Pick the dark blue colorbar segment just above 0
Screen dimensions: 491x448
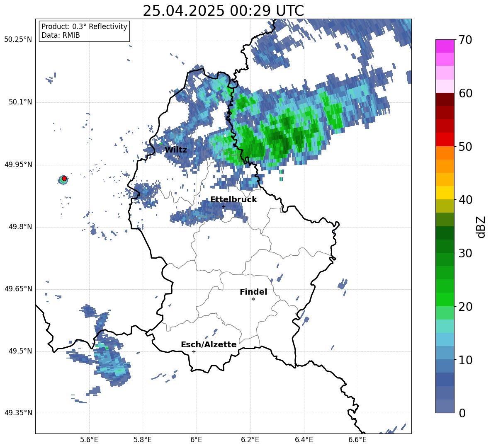coord(445,406)
